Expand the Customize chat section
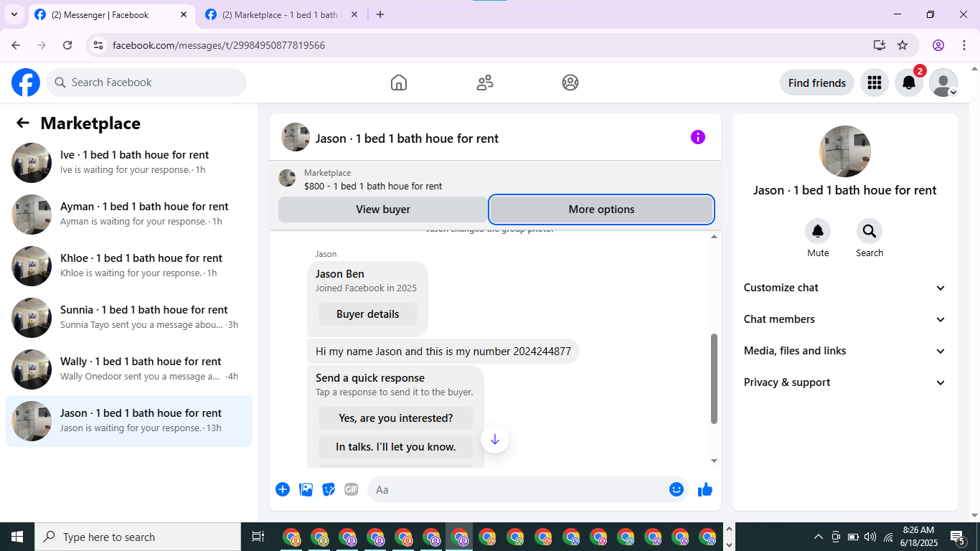980x551 pixels. click(x=845, y=288)
